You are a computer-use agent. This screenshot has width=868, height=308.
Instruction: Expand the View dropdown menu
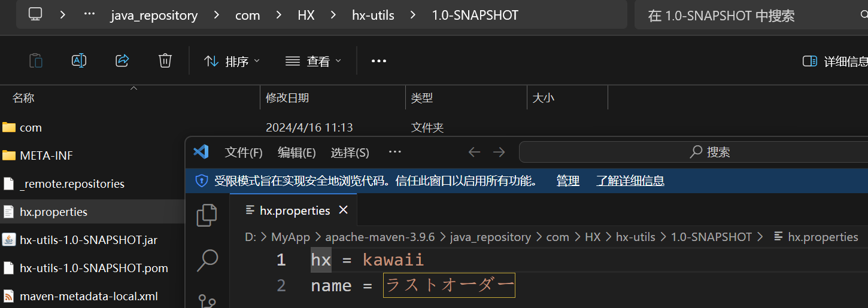coord(313,61)
